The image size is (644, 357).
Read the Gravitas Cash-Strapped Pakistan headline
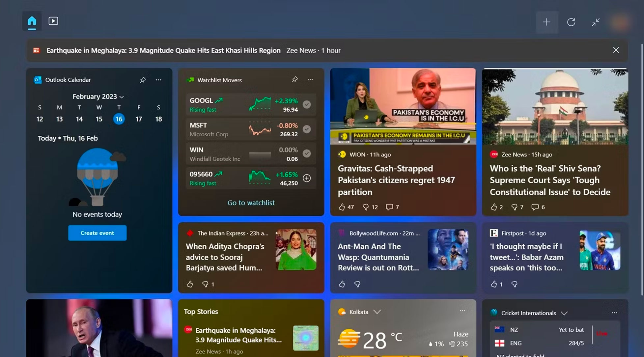pos(396,180)
